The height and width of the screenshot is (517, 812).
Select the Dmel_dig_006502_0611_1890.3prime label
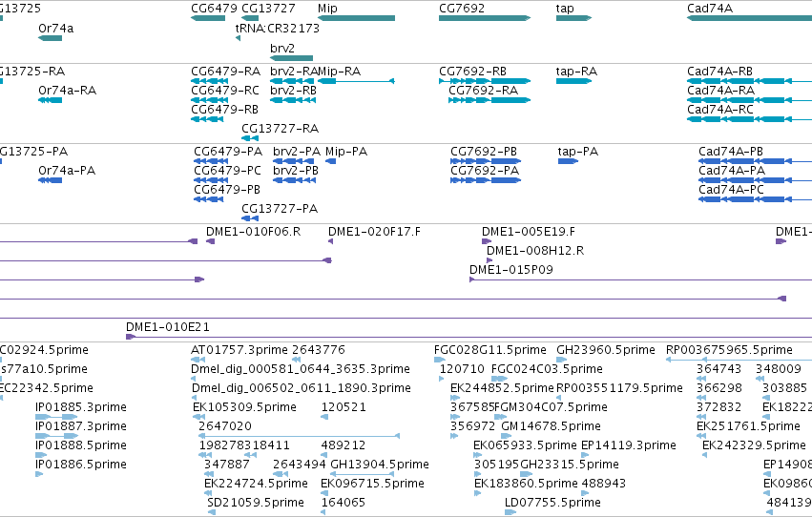(302, 388)
